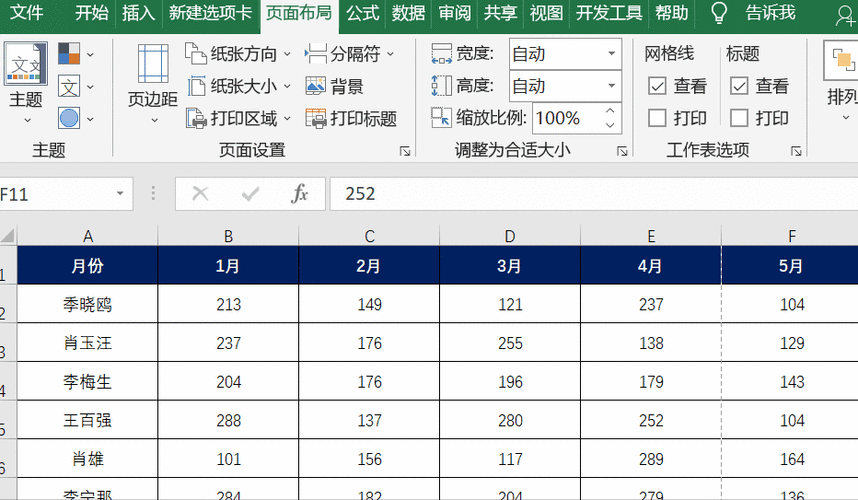858x500 pixels.
Task: Click the fx insert function icon
Action: point(299,194)
